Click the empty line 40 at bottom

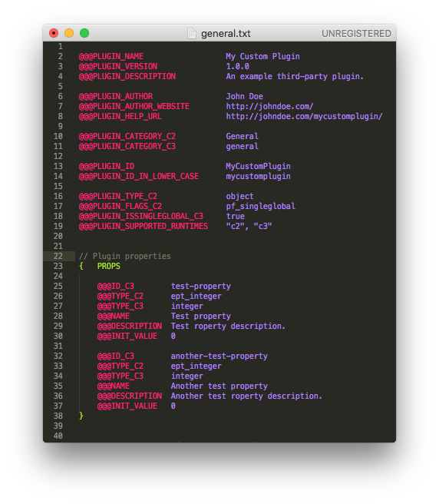[219, 436]
